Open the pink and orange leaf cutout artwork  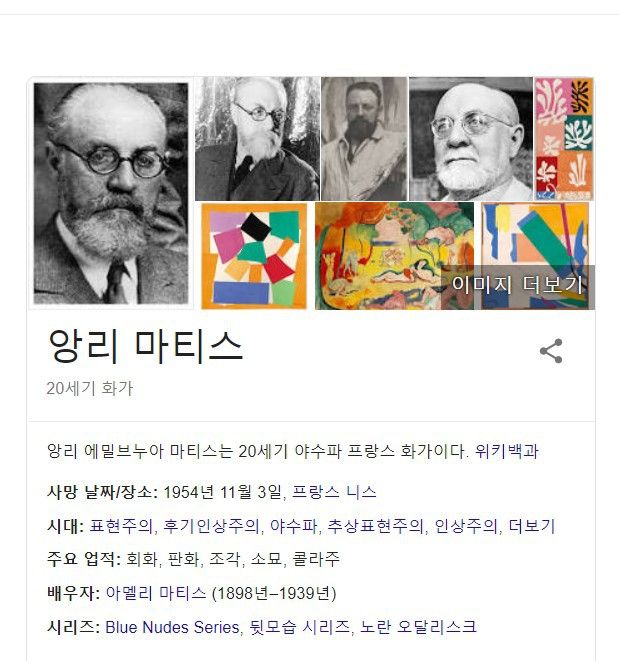[564, 139]
